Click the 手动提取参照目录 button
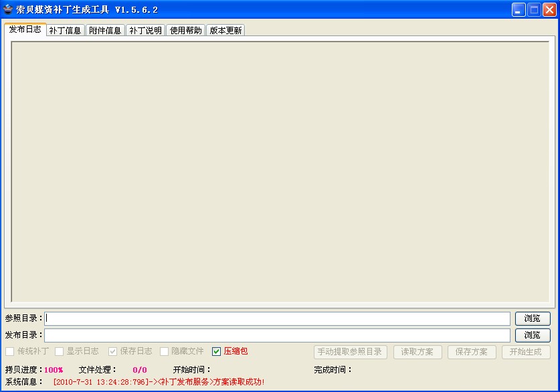Viewport: 560px width, 392px height. point(351,352)
